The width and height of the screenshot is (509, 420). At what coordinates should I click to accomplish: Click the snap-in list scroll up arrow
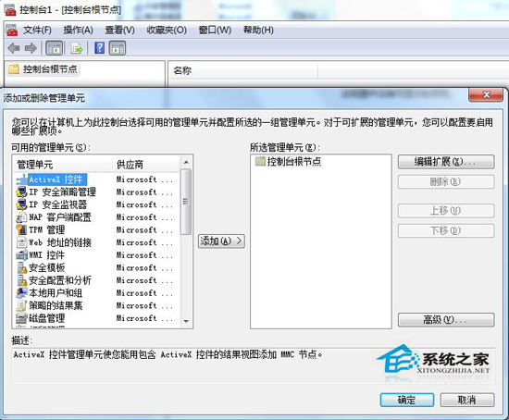(186, 162)
